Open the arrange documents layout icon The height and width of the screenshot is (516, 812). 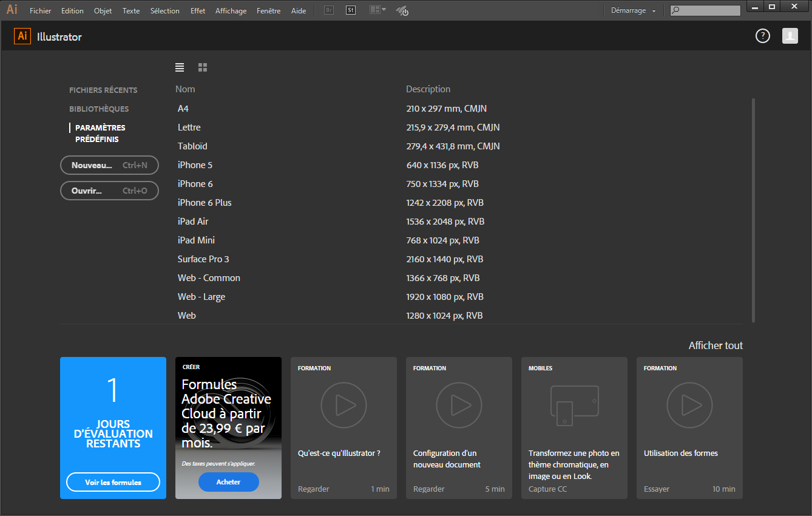[x=377, y=10]
